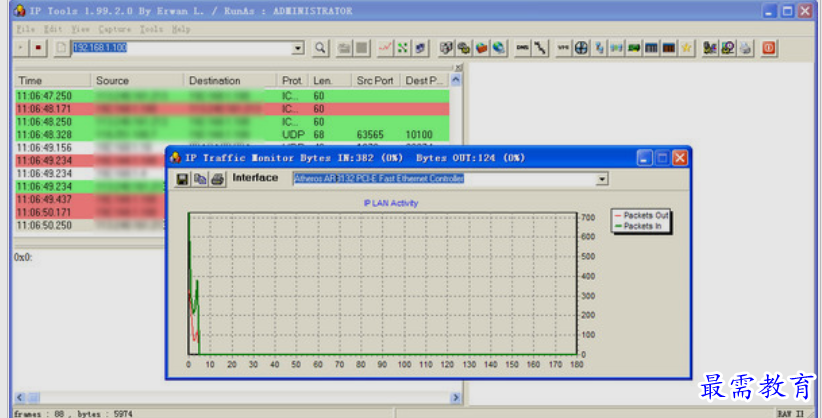
Task: Open the Capture menu
Action: coord(114,29)
